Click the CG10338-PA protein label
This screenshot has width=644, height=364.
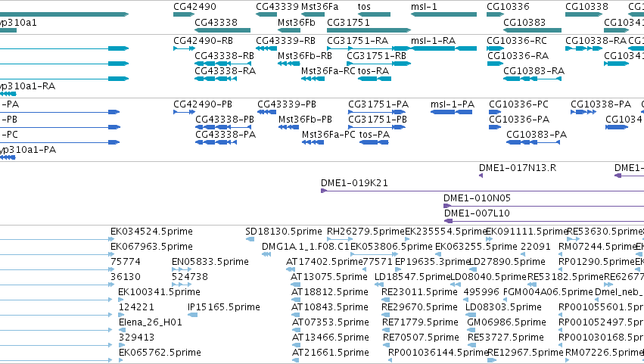[x=600, y=104]
